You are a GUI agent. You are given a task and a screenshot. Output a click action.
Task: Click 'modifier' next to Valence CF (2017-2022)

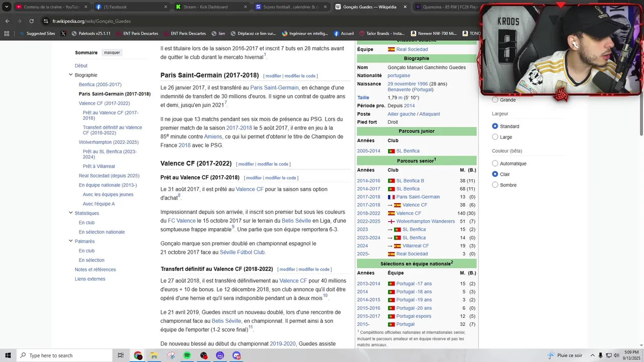[x=246, y=164]
